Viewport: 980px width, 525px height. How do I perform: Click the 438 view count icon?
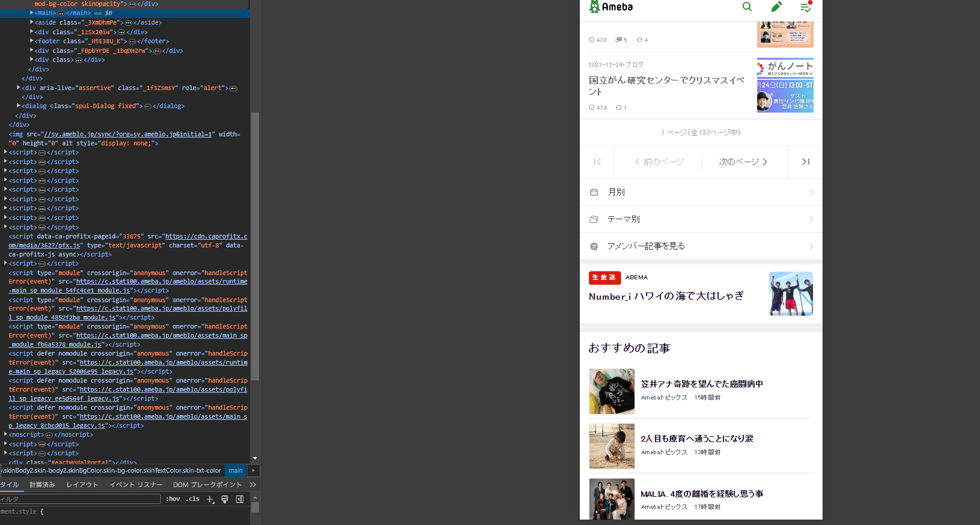[592, 40]
